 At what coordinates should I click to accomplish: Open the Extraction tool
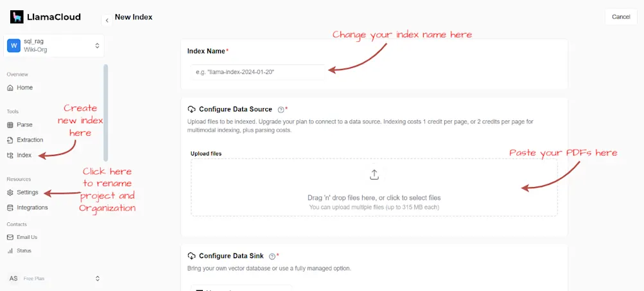pos(30,140)
